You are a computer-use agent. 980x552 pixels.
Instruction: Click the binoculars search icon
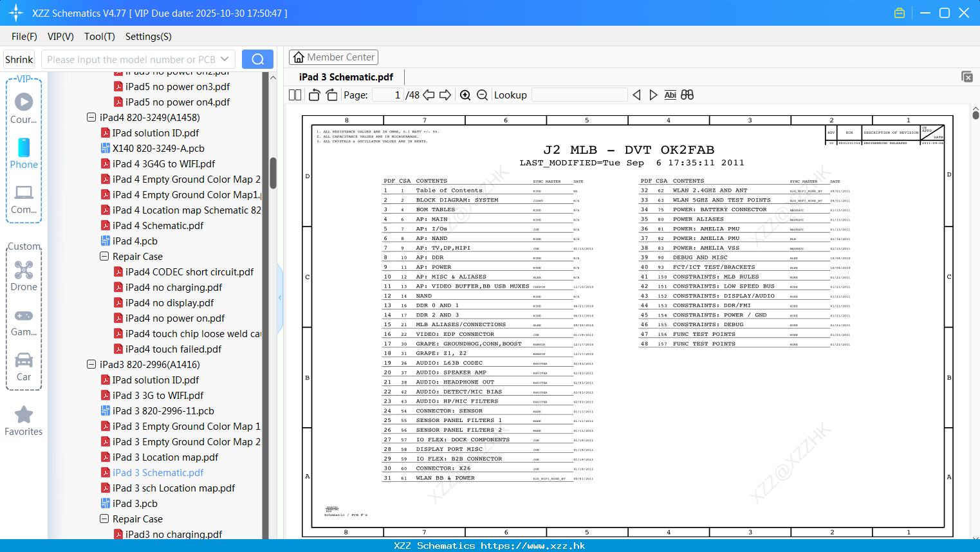(687, 95)
